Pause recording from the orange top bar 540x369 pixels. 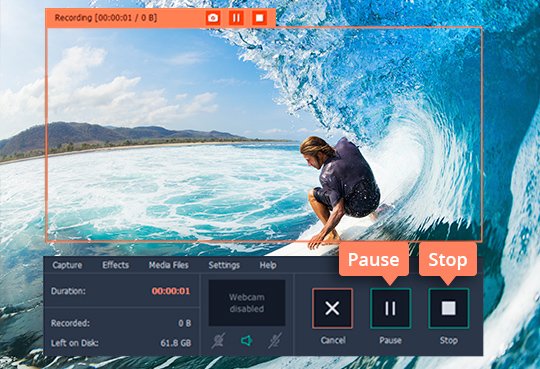pos(236,18)
